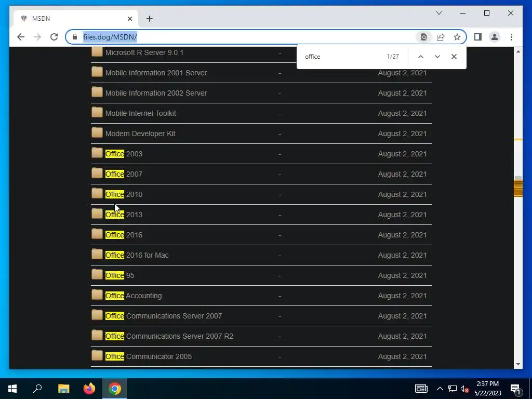Image resolution: width=532 pixels, height=399 pixels.
Task: View site info via the lock icon
Action: 75,37
